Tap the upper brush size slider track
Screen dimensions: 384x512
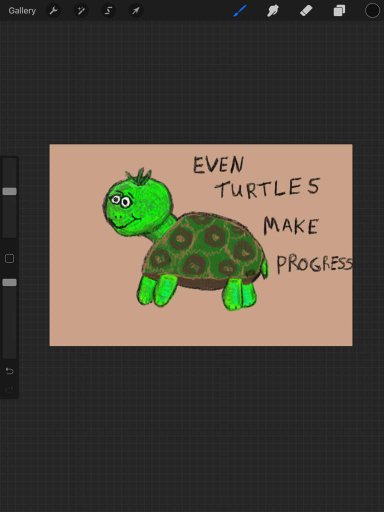[9, 198]
